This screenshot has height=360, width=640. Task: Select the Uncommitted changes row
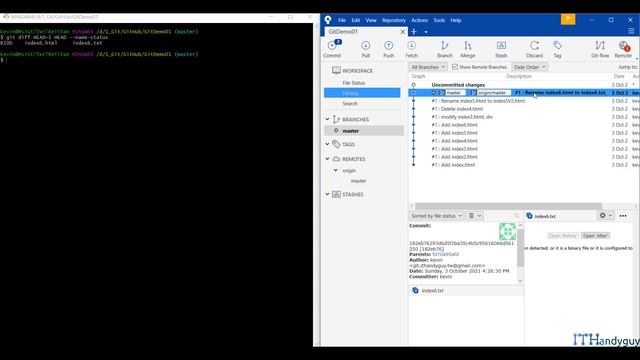pyautogui.click(x=524, y=85)
